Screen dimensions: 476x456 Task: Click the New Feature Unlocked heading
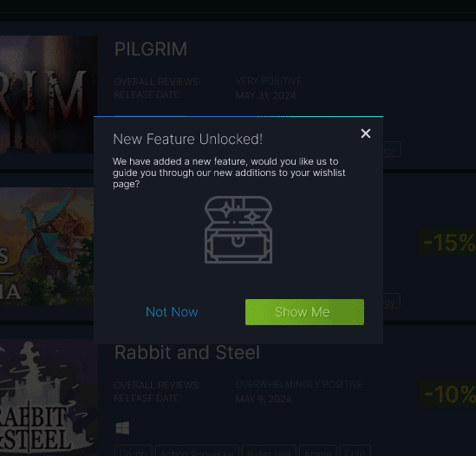(x=187, y=140)
